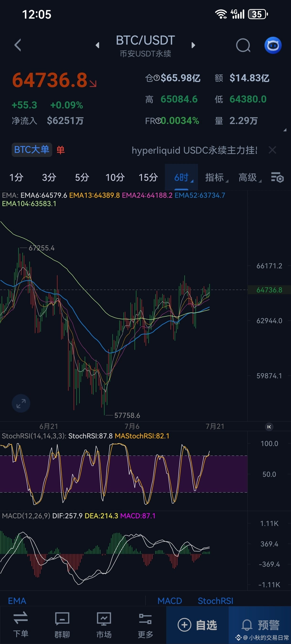Open chart settings icon beside 高级
291x644 pixels.
pyautogui.click(x=277, y=177)
